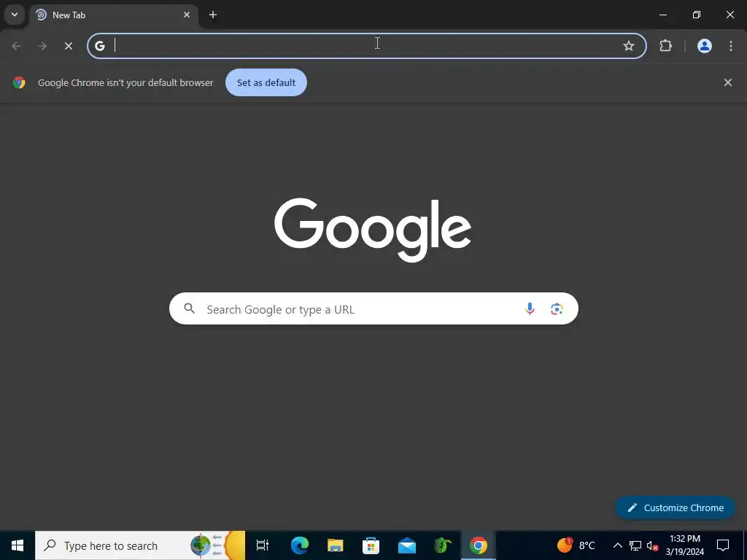This screenshot has width=747, height=560.
Task: Click the Search Google or type a URL box
Action: [x=373, y=308]
